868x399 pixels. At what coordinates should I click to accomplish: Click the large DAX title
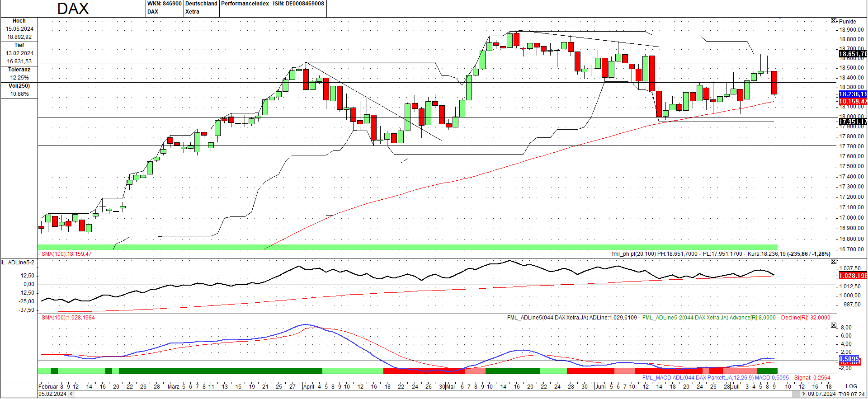(73, 9)
